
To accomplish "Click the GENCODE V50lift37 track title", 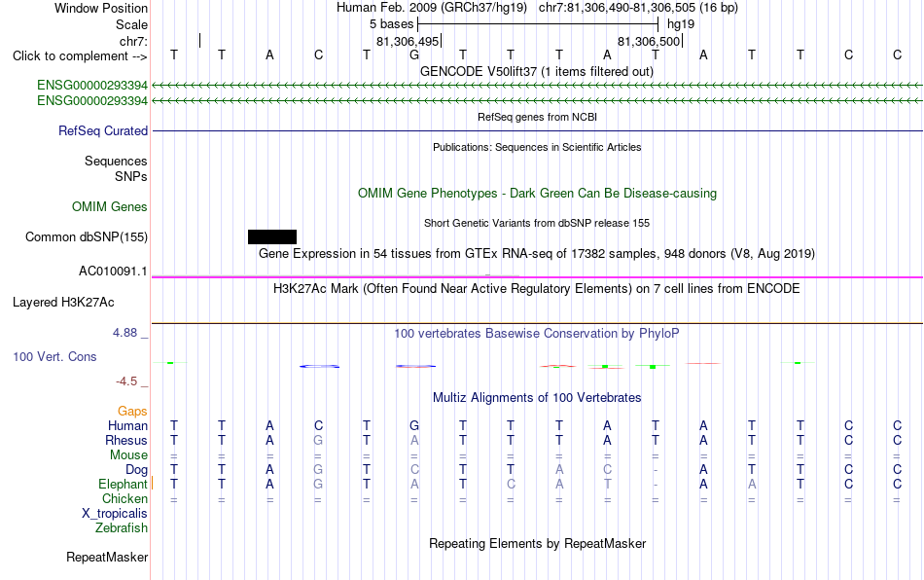I will (537, 71).
